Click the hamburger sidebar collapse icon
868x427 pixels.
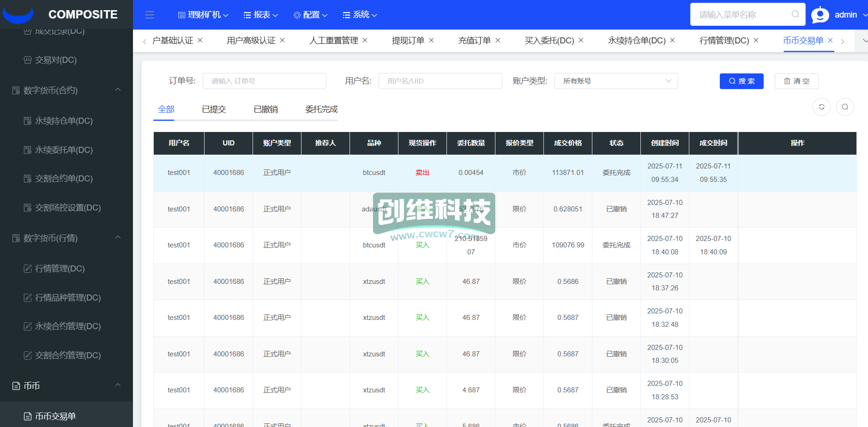pyautogui.click(x=150, y=15)
